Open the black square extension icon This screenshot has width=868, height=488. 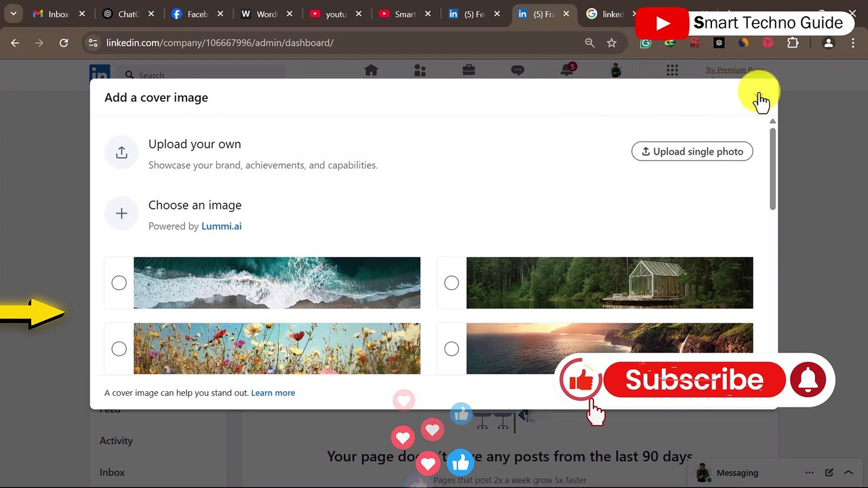[719, 43]
